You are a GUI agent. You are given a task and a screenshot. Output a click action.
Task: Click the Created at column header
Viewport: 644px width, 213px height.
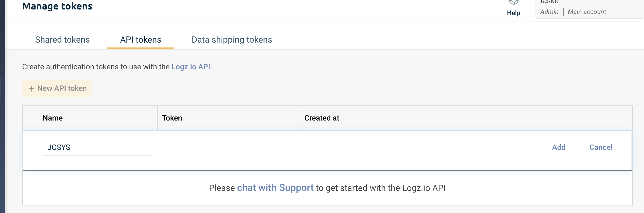click(322, 118)
